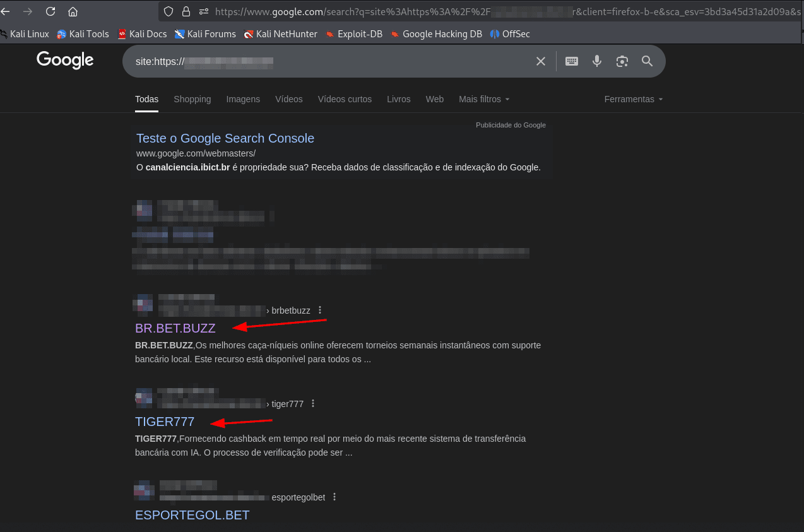Open the site permissions icon in address bar
Screen dimensions: 804x532
click(203, 11)
